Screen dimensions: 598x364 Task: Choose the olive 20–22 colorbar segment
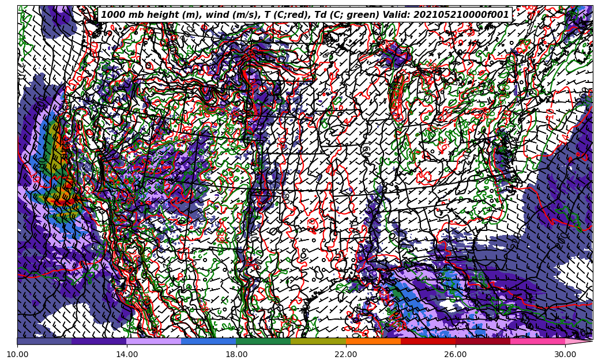point(318,341)
